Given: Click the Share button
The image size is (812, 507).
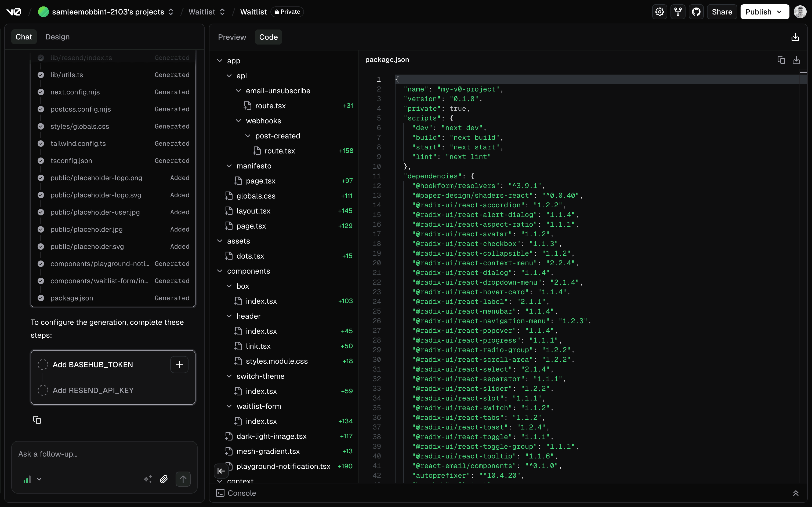Looking at the screenshot, I should tap(722, 12).
